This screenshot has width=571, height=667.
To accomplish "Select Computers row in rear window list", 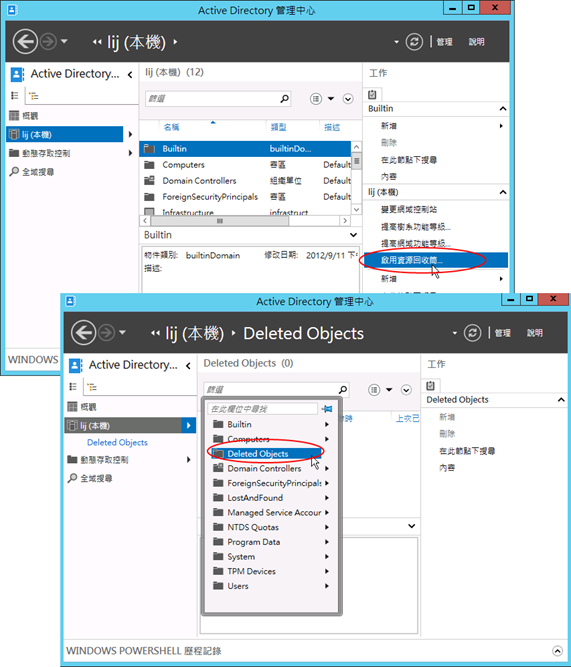I will [245, 165].
